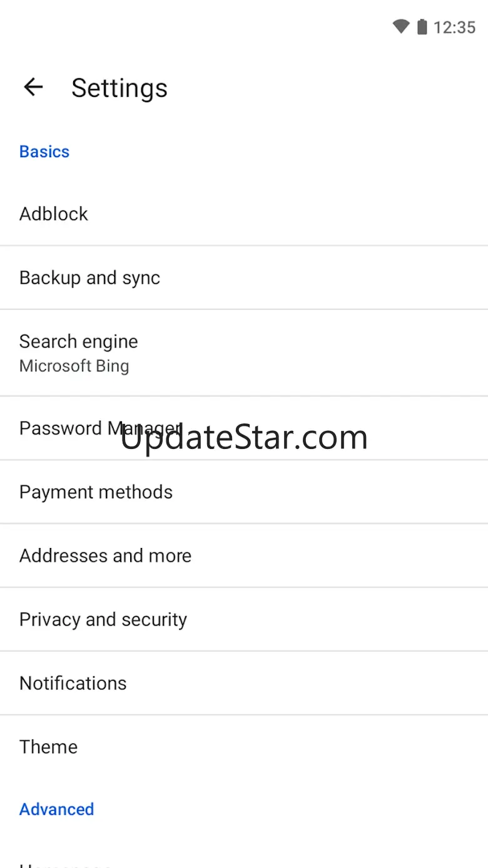
Task: Tap empty app bar area right of Settings
Action: click(x=325, y=88)
